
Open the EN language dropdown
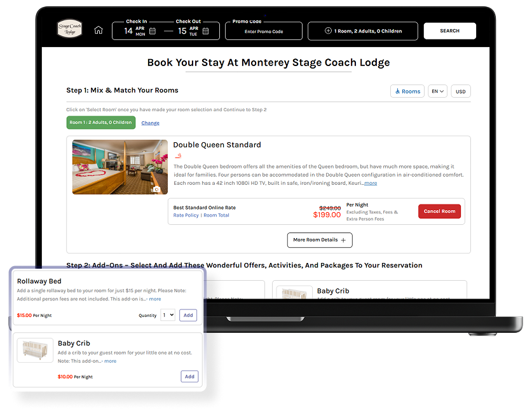point(437,91)
